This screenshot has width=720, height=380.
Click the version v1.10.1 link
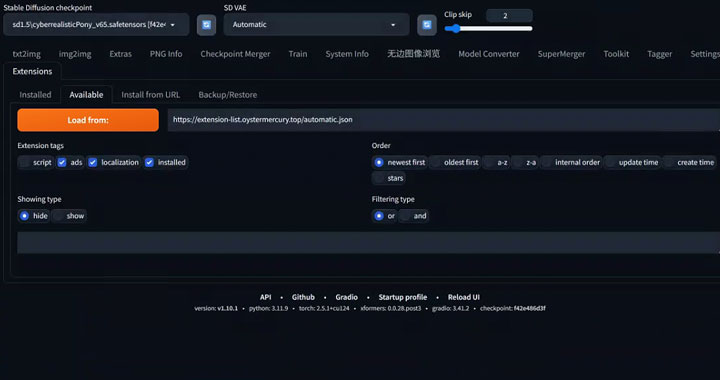click(227, 308)
